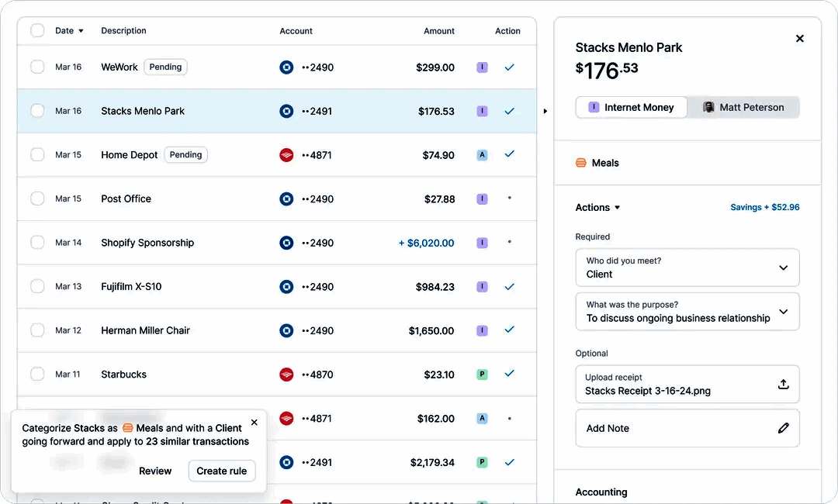Expand the Actions dropdown
The width and height of the screenshot is (838, 504).
pyautogui.click(x=597, y=207)
